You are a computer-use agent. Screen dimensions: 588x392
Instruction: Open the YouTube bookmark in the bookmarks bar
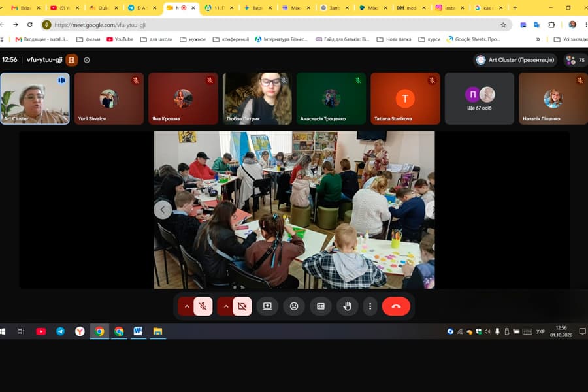[120, 39]
